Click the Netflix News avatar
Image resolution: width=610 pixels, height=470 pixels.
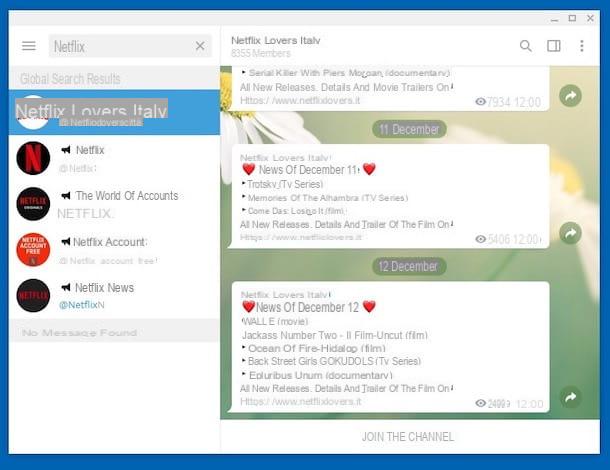pos(33,296)
